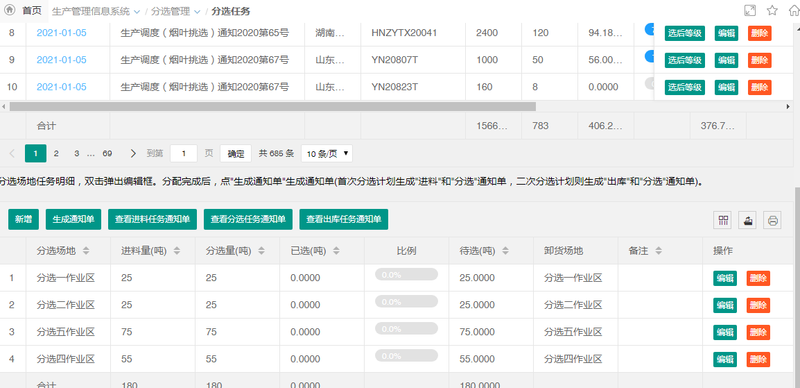The height and width of the screenshot is (388, 800).
Task: Click 编辑 for 分选一作业区 row
Action: tap(725, 278)
